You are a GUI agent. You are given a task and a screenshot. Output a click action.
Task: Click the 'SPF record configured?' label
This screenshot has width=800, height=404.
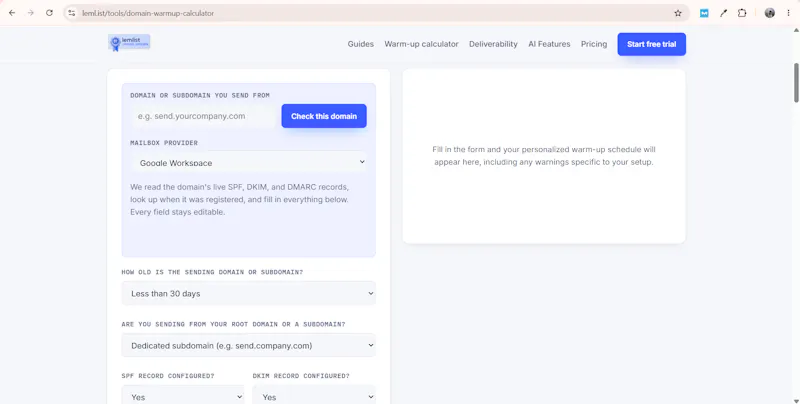(x=168, y=376)
